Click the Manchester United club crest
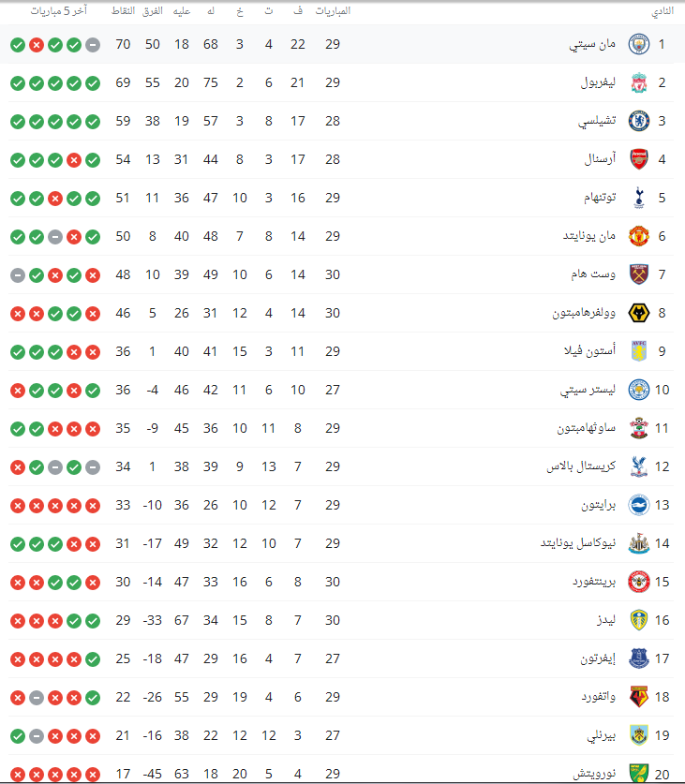The height and width of the screenshot is (784, 685). (x=638, y=236)
